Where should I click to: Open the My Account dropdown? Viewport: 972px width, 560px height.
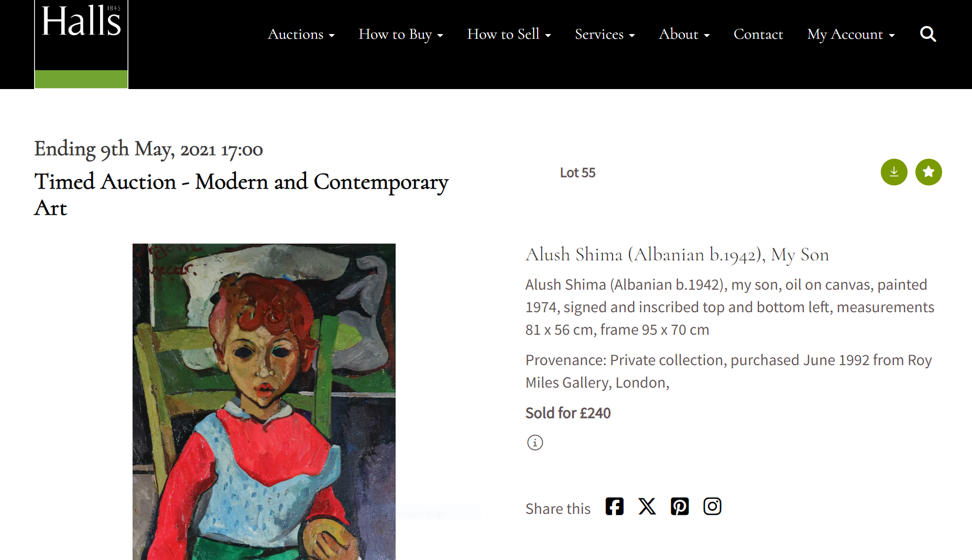[x=850, y=35]
